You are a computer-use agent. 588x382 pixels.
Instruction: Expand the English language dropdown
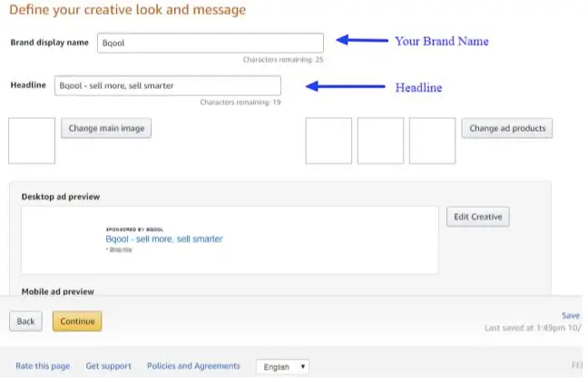click(283, 367)
